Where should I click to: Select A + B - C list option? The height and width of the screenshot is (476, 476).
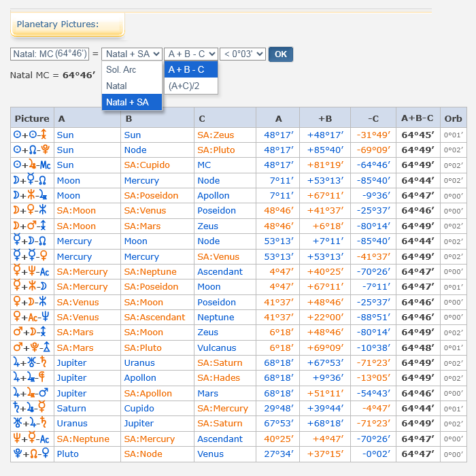(x=191, y=69)
